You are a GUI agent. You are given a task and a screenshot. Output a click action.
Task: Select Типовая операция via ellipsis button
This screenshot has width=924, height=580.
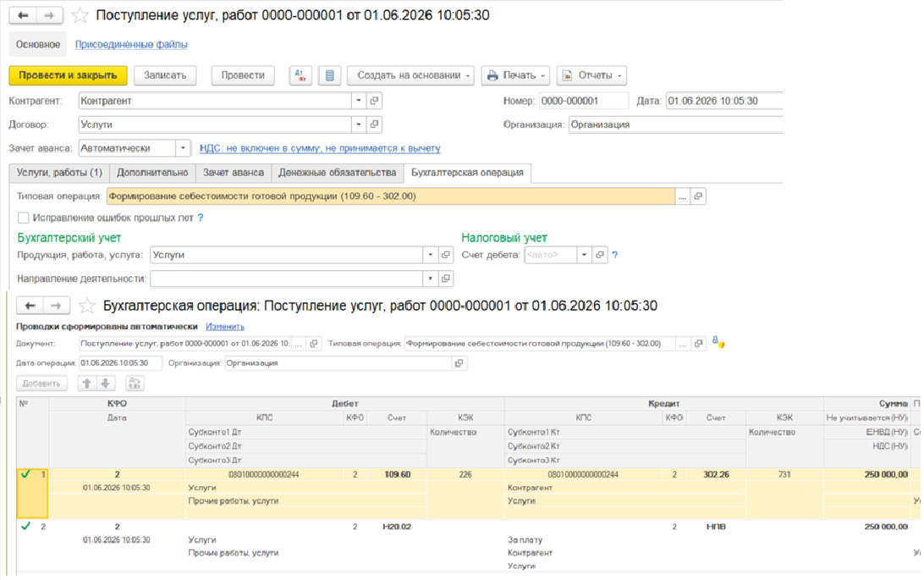[x=682, y=196]
